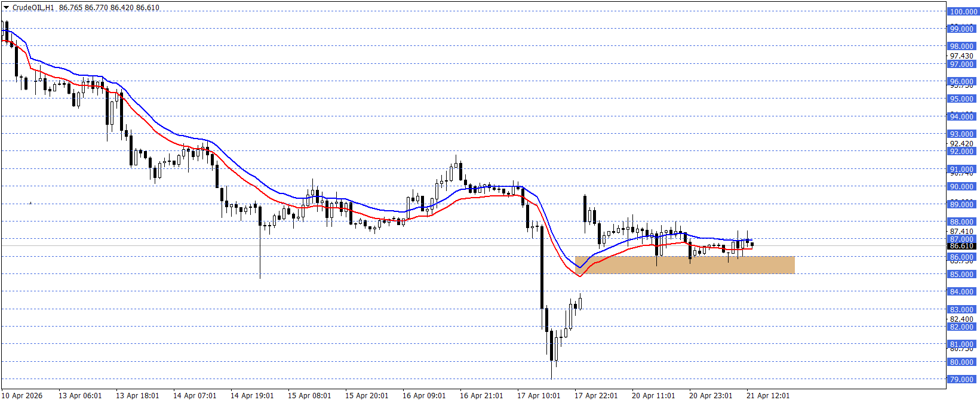This screenshot has width=980, height=403.
Task: Click the 13 Apr 18:01 time label
Action: tap(137, 396)
